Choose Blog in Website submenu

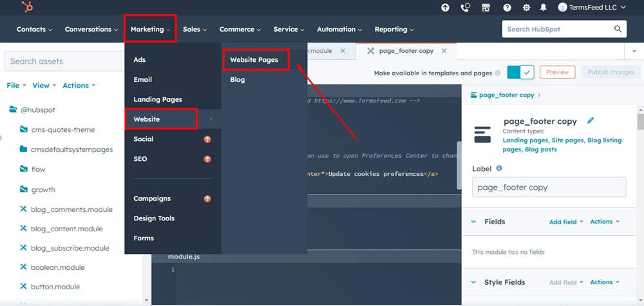(x=238, y=80)
